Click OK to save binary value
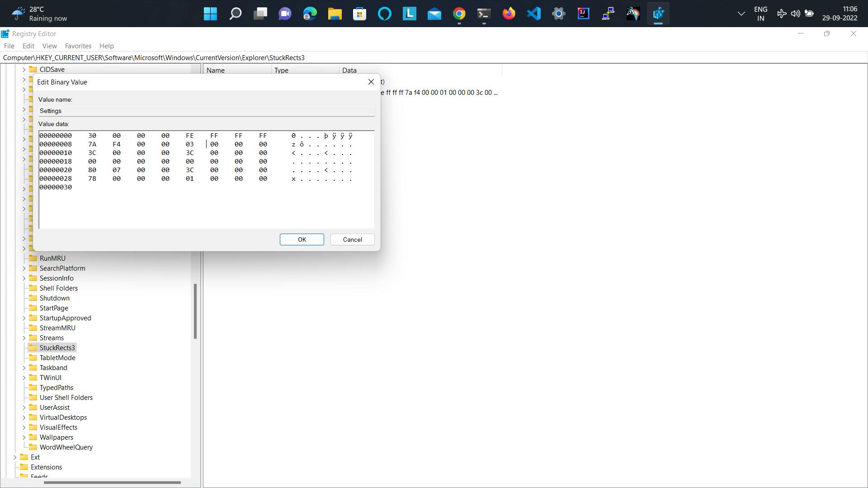The width and height of the screenshot is (868, 488). click(302, 239)
